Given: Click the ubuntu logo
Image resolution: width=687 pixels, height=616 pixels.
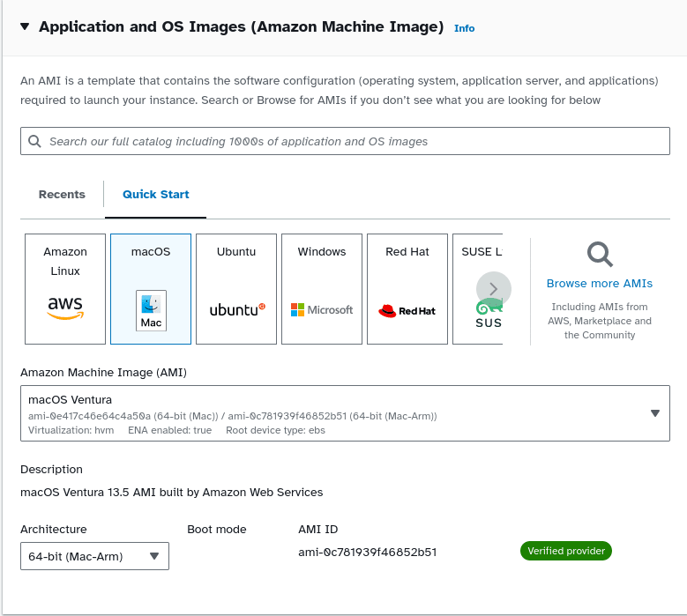Looking at the screenshot, I should (x=237, y=309).
